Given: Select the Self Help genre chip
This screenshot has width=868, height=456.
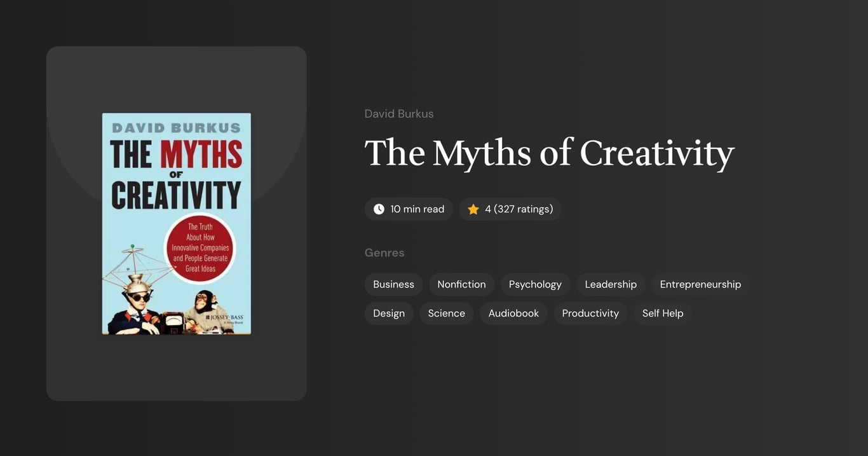Looking at the screenshot, I should 662,313.
